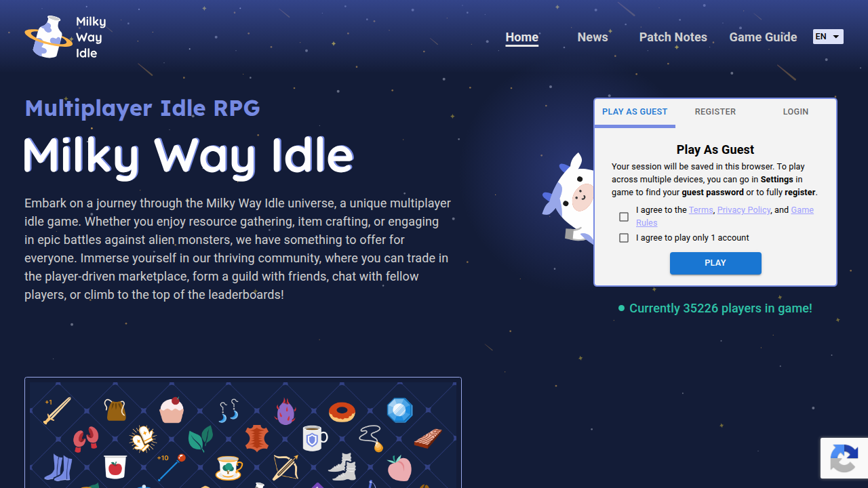Click the golden bow item icon
Viewport: 868px width, 488px height.
click(x=285, y=468)
